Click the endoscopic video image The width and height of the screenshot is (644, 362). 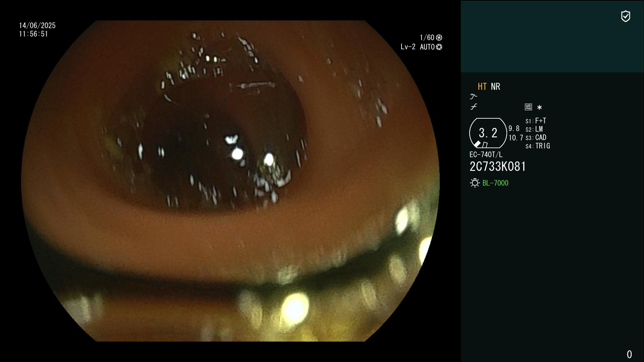(x=230, y=181)
